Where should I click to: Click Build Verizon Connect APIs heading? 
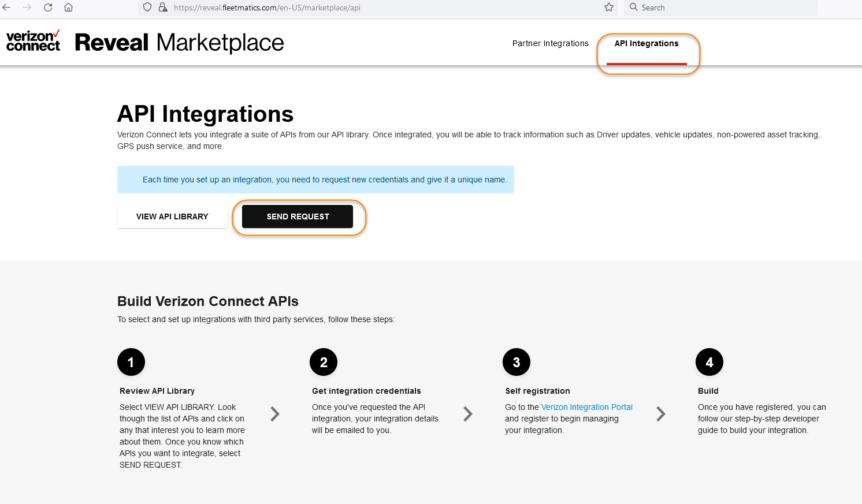click(x=208, y=301)
